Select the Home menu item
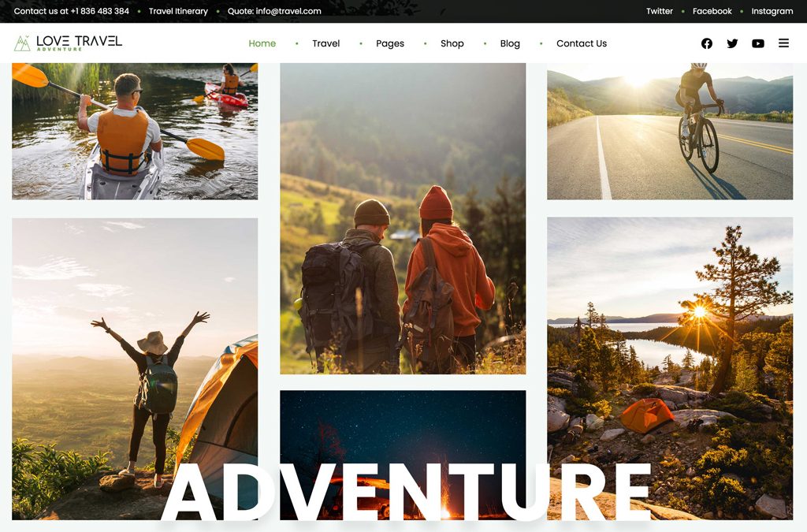 (x=262, y=43)
